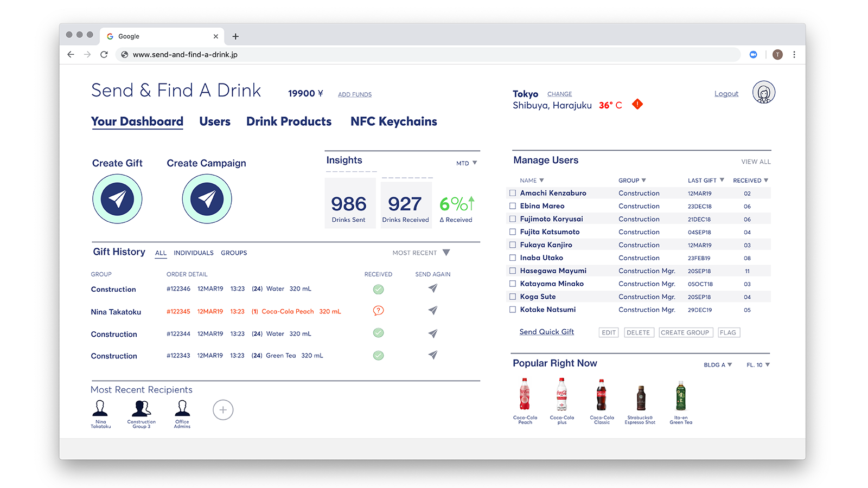Click the red heat warning icon
Viewport: 868px width, 488px height.
(x=637, y=104)
